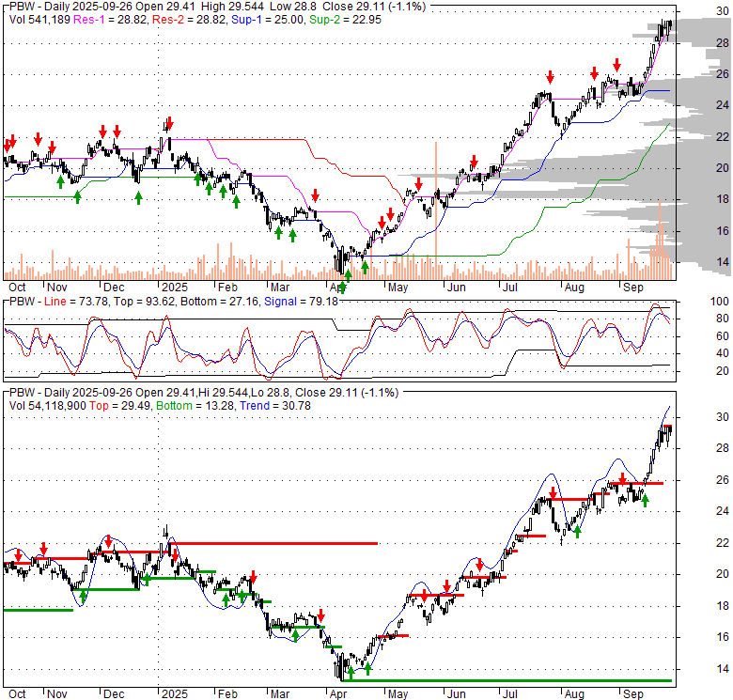Click the red 'Top = 29.49' label
733x700 pixels.
point(119,406)
